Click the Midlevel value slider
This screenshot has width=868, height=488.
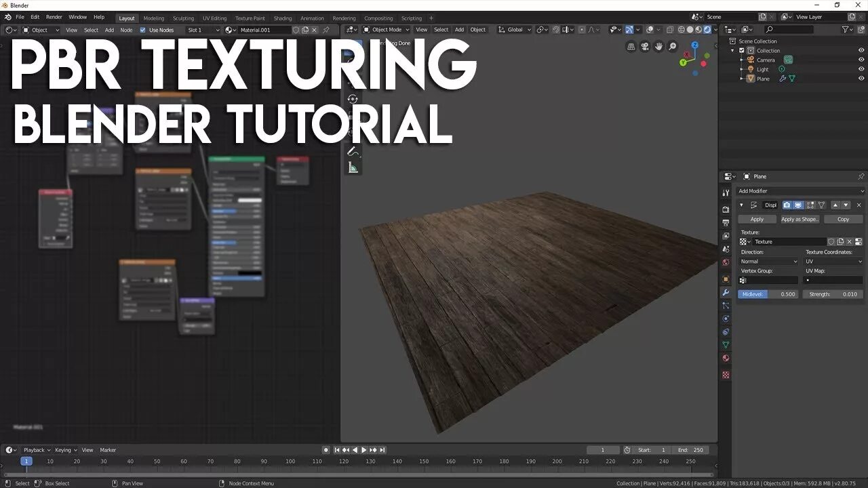coord(767,293)
